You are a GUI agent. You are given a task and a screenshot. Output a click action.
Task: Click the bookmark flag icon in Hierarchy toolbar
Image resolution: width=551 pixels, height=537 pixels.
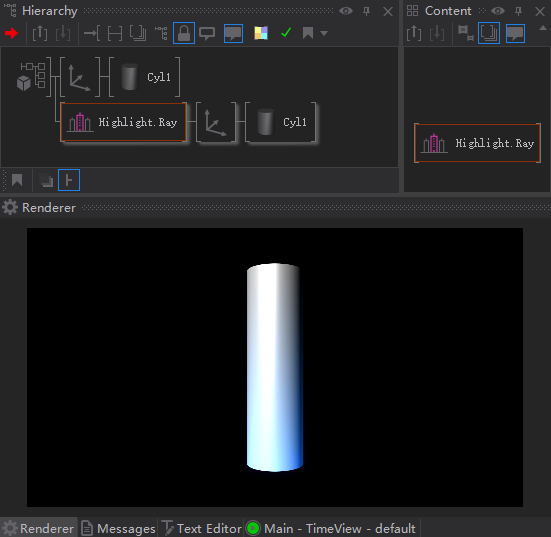(308, 33)
